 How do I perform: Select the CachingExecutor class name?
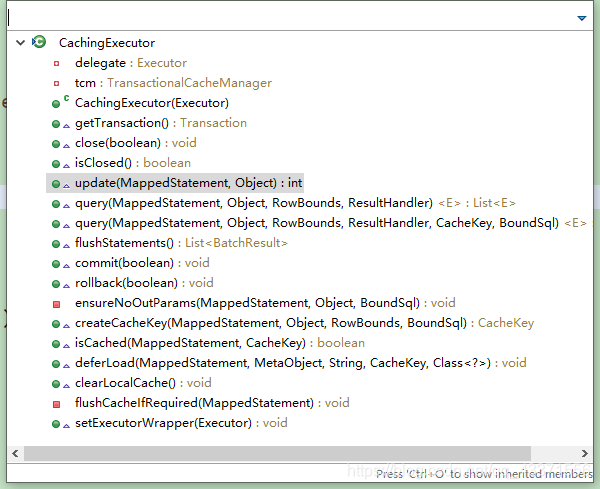pyautogui.click(x=107, y=43)
